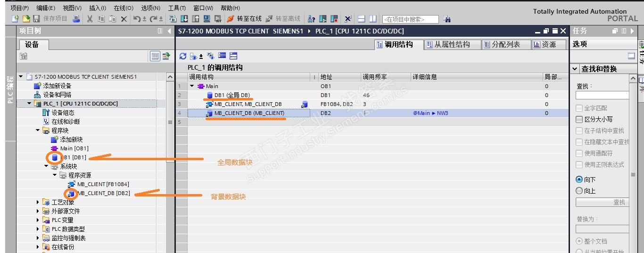Click the project search binoculars icon
This screenshot has height=253, width=644.
[447, 19]
